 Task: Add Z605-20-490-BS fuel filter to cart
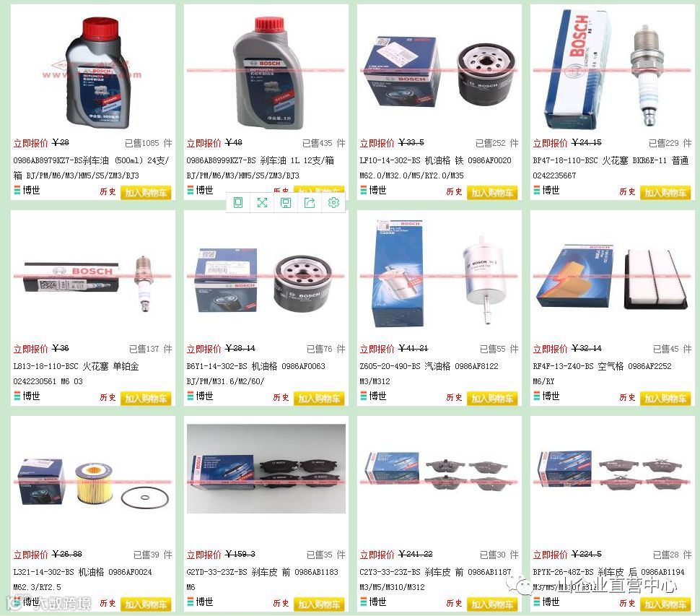coord(492,399)
